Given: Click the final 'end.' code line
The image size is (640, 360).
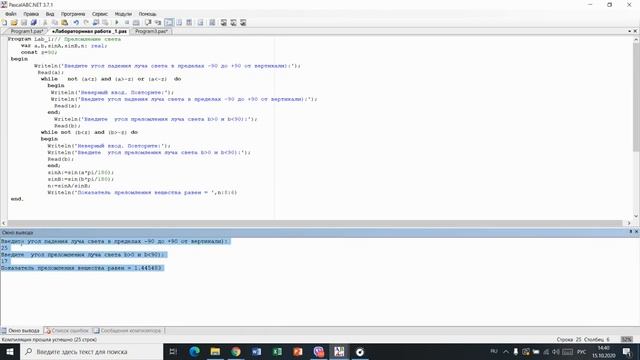Looking at the screenshot, I should (17, 199).
